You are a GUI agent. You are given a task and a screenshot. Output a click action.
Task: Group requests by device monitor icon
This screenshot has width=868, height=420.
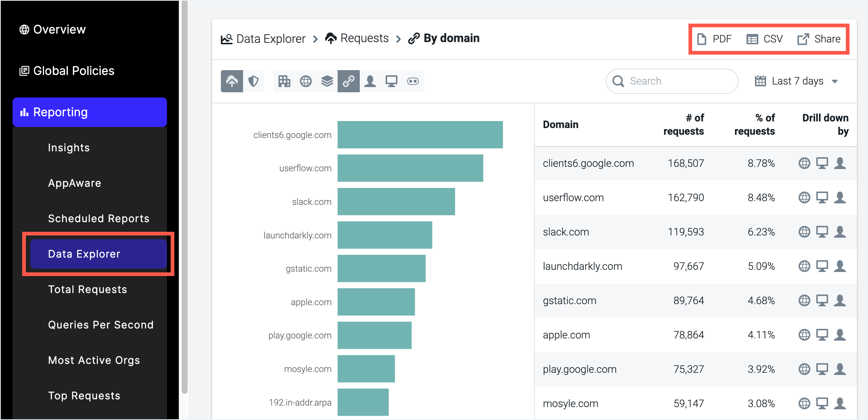click(391, 81)
